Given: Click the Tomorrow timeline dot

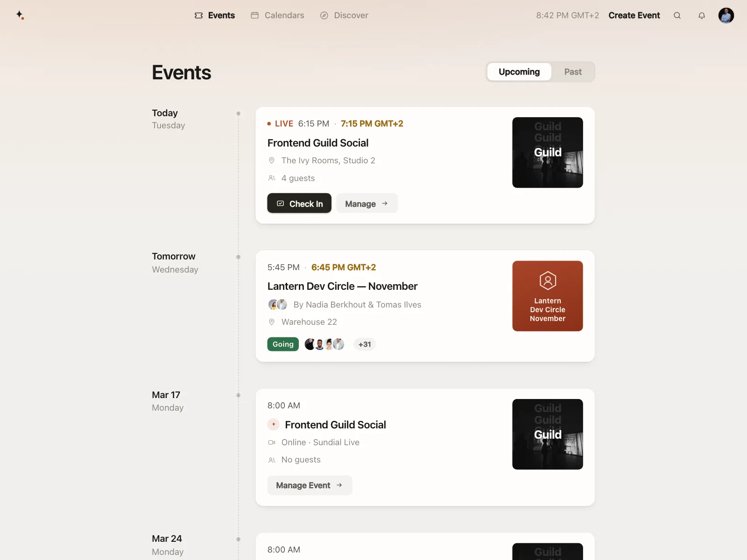Looking at the screenshot, I should point(239,257).
